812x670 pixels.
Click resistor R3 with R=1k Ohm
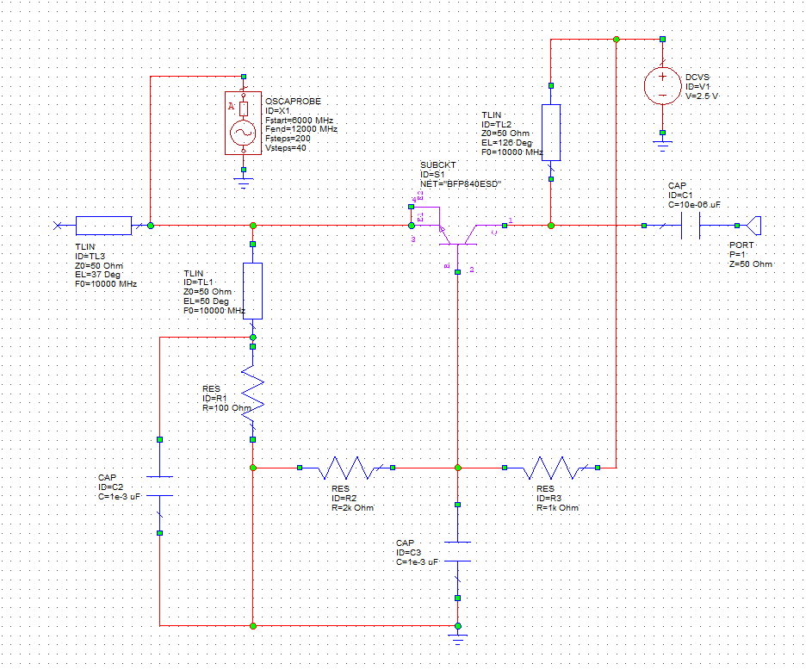click(x=552, y=468)
